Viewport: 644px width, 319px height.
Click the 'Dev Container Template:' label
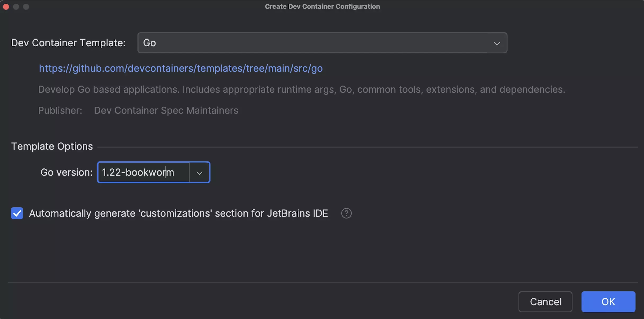tap(68, 43)
